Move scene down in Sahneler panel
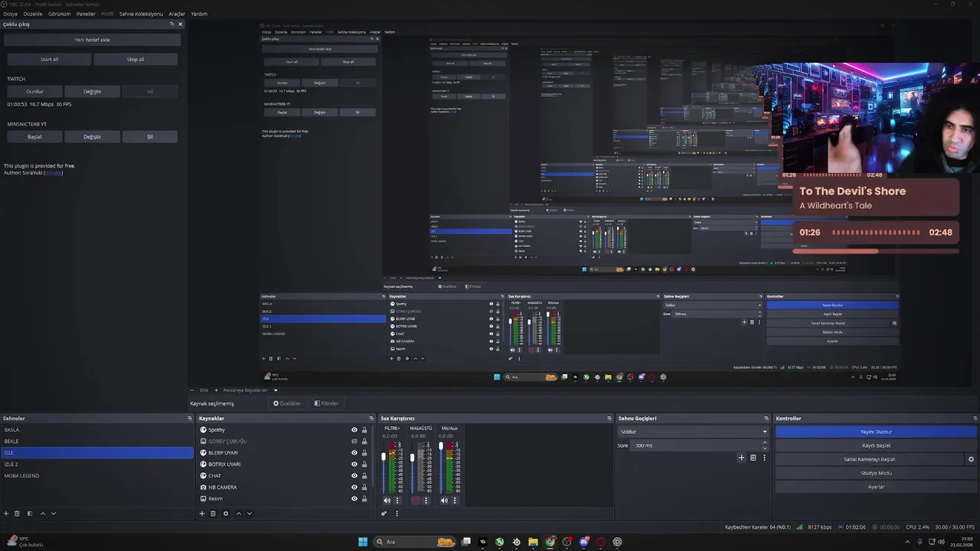Viewport: 980px width, 551px height. [x=54, y=514]
